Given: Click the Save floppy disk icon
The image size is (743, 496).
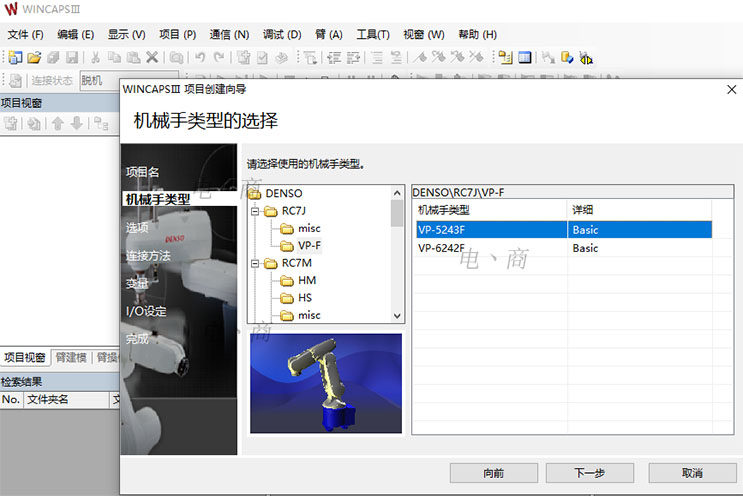Looking at the screenshot, I should [72, 58].
